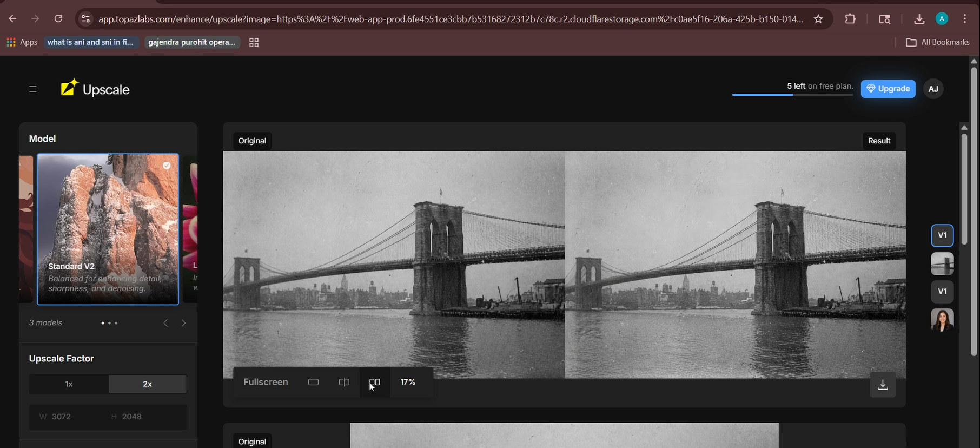The image size is (980, 448).
Task: Open the hamburger sidebar menu
Action: [33, 89]
